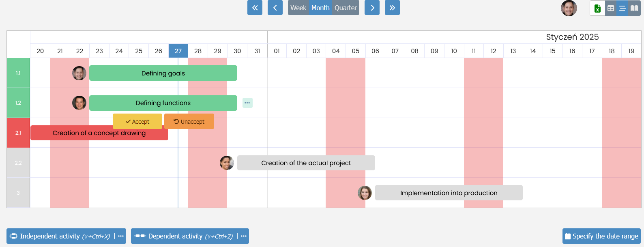
Task: Add an Independent activity
Action: click(x=60, y=236)
